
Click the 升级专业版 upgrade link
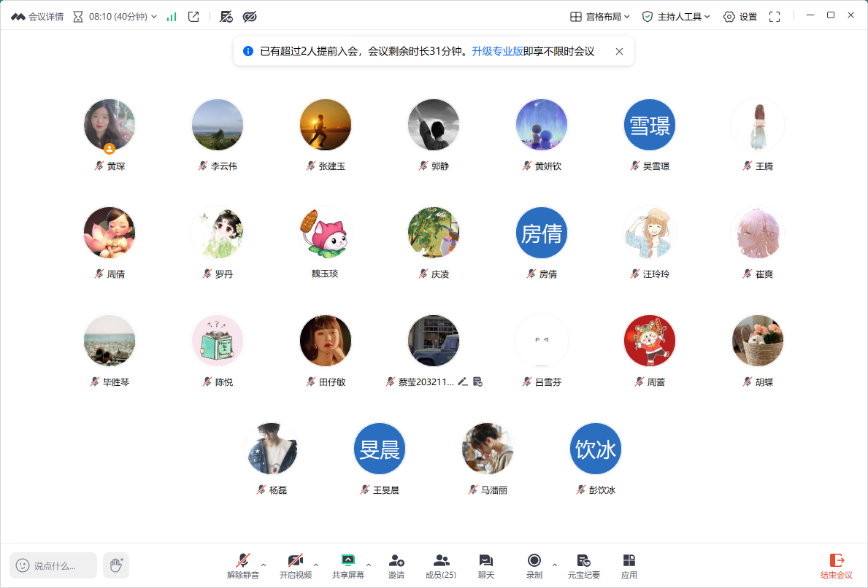coord(497,52)
